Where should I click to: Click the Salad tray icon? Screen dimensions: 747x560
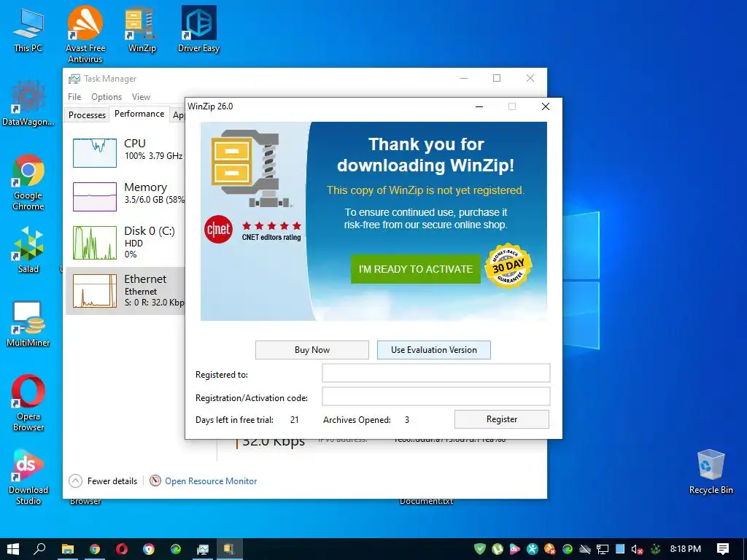click(x=656, y=549)
